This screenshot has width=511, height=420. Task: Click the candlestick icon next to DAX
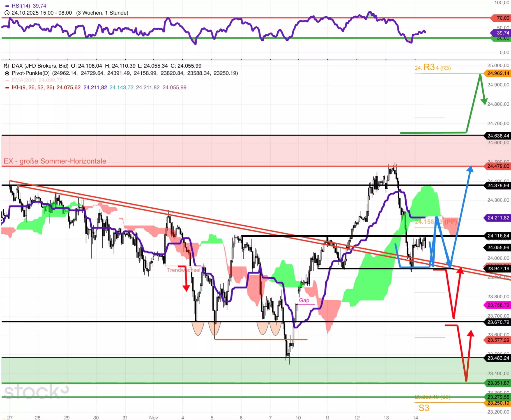click(6, 66)
